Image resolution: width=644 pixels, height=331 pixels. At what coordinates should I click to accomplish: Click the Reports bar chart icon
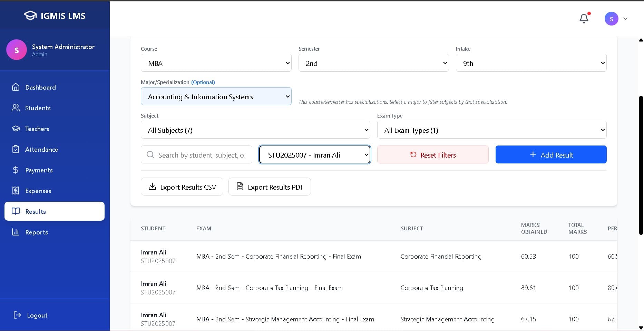click(x=16, y=232)
